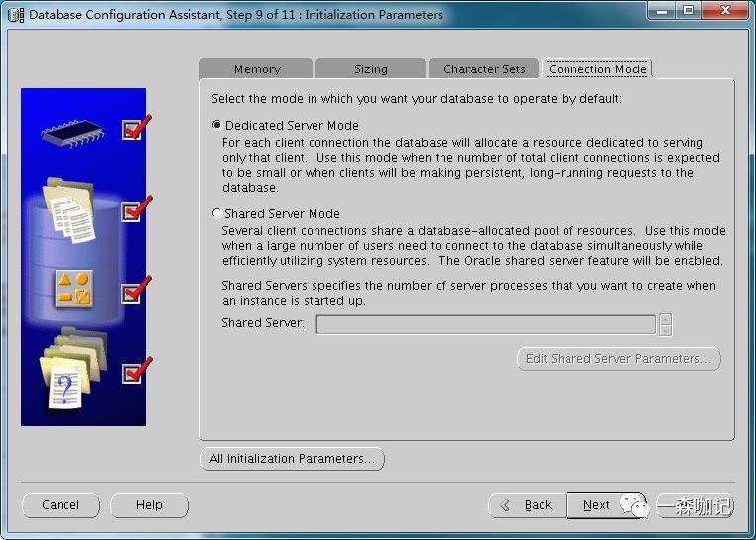Increase Shared Server spinner value
Image resolution: width=756 pixels, height=540 pixels.
coord(666,319)
